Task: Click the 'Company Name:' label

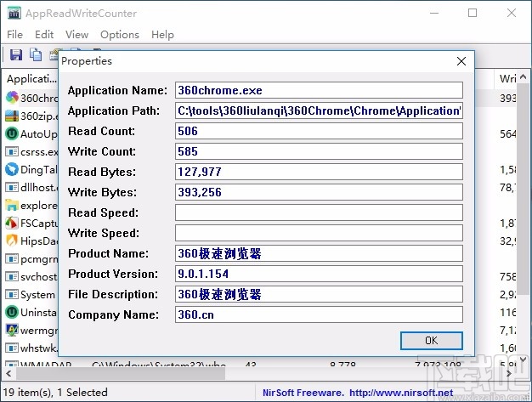Action: pyautogui.click(x=113, y=314)
